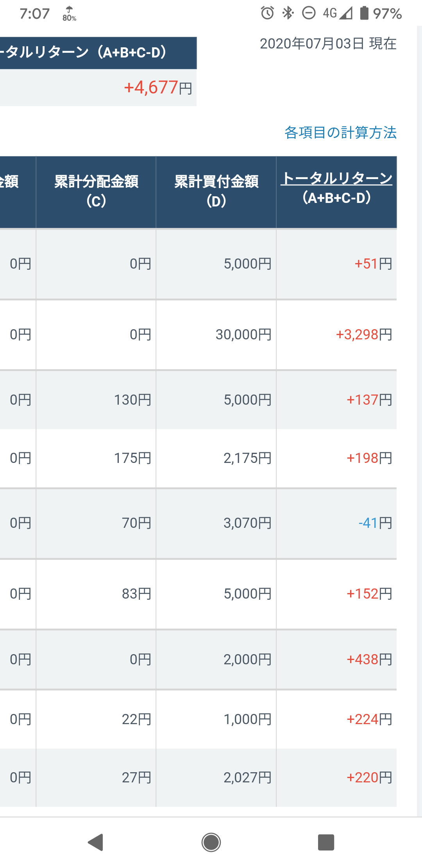Image resolution: width=422 pixels, height=868 pixels.
Task: Tap the Android home navigation button
Action: coord(211,842)
